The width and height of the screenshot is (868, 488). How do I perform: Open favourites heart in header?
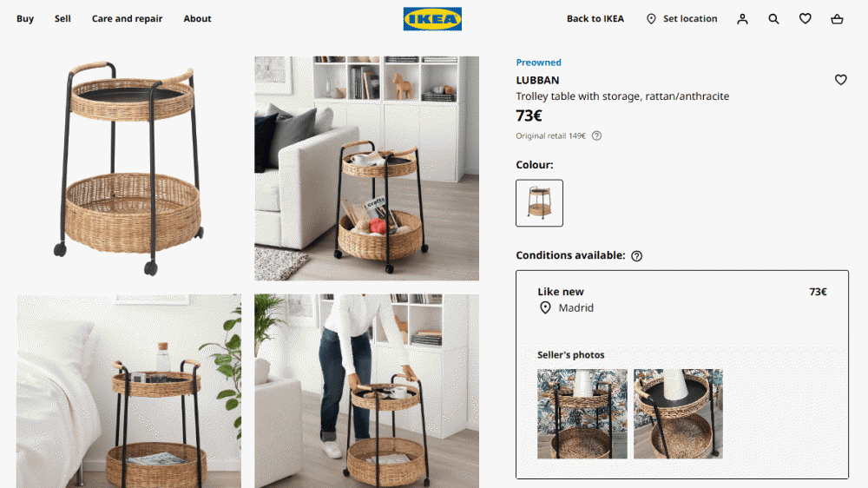click(805, 19)
